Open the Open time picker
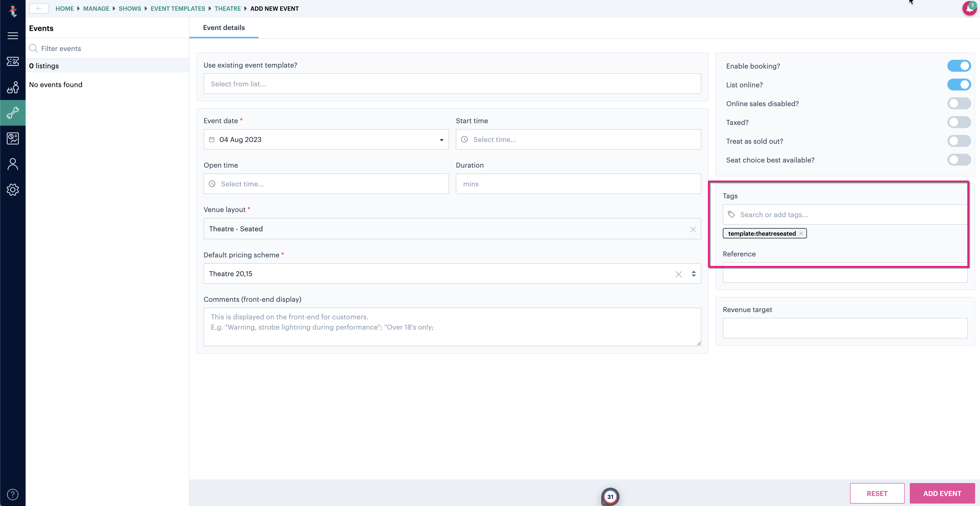This screenshot has width=980, height=506. coord(326,184)
